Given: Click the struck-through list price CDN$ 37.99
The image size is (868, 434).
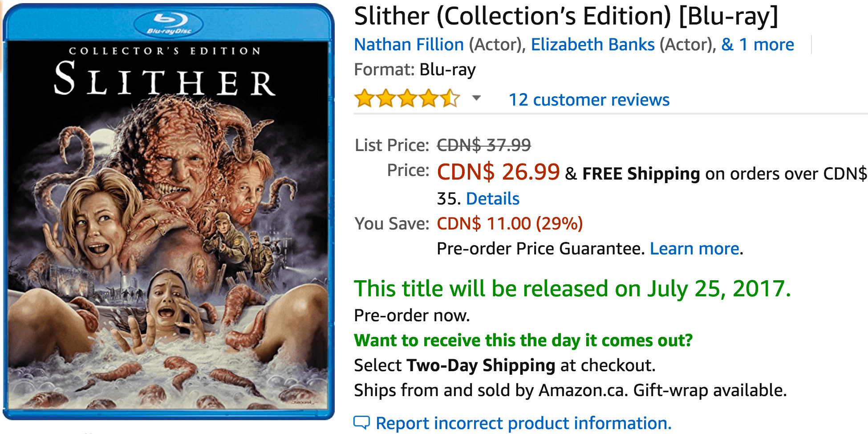Looking at the screenshot, I should tap(484, 145).
